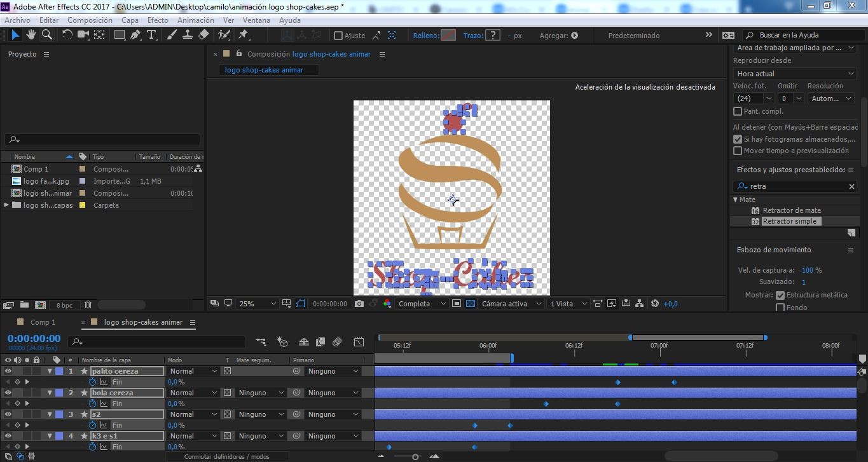Toggle Frame Blending timeline switch
Screen dimensions: 868x462
pyautogui.click(x=320, y=342)
